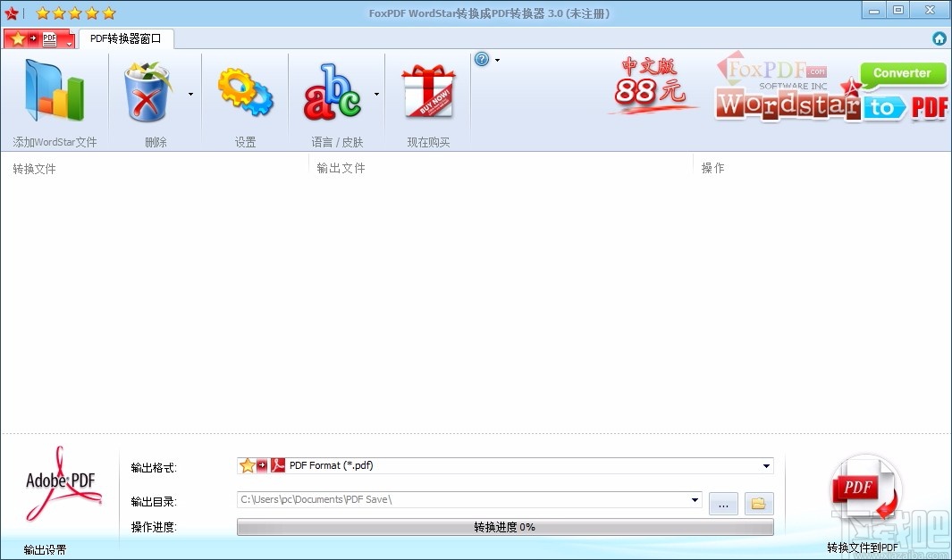
Task: Expand the 删除 dropdown arrow
Action: (190, 92)
